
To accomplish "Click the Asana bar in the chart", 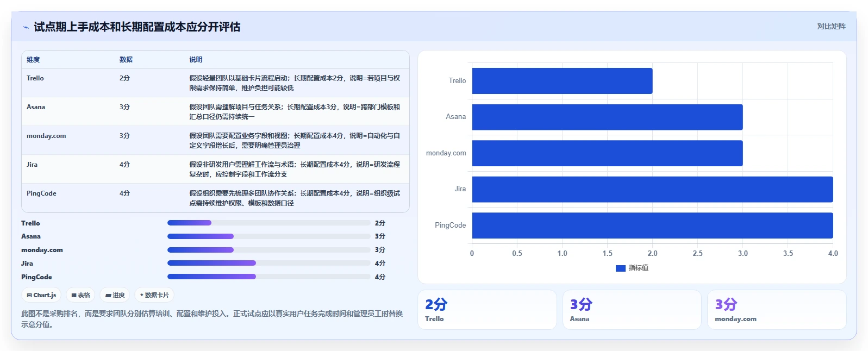I will (x=607, y=117).
